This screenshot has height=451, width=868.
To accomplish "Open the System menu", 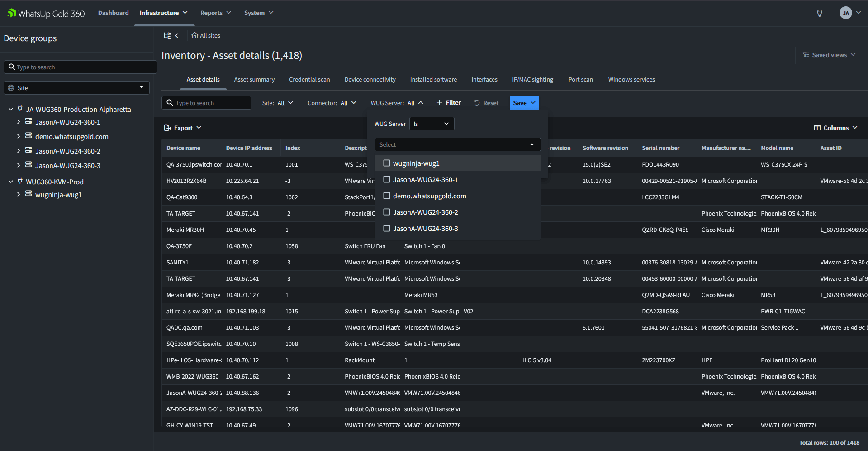I will pyautogui.click(x=259, y=13).
